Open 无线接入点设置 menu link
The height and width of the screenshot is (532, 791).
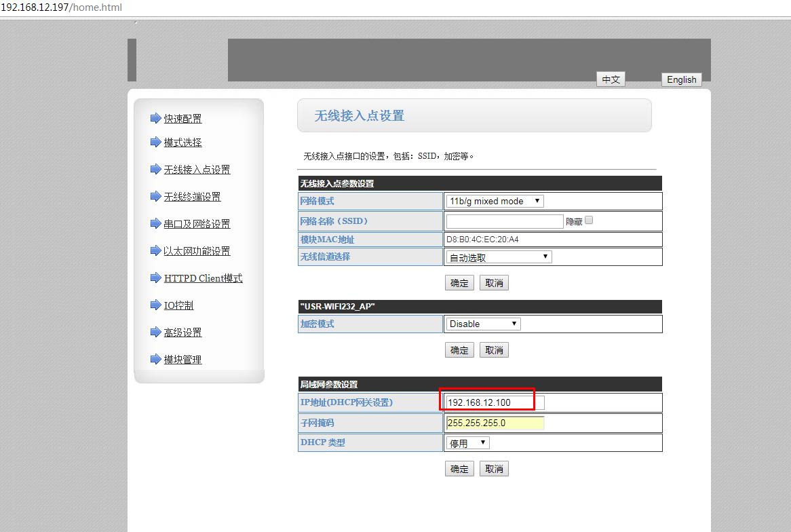(197, 170)
